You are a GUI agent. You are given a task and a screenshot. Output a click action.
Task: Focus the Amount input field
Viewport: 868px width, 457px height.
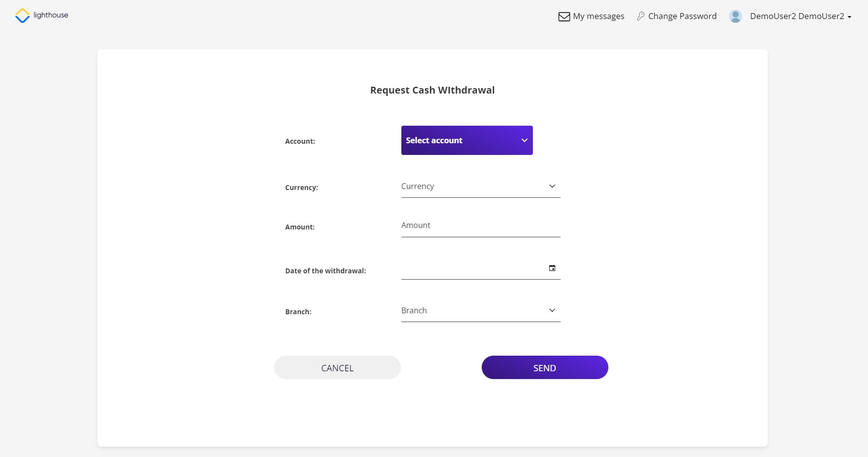pyautogui.click(x=480, y=226)
